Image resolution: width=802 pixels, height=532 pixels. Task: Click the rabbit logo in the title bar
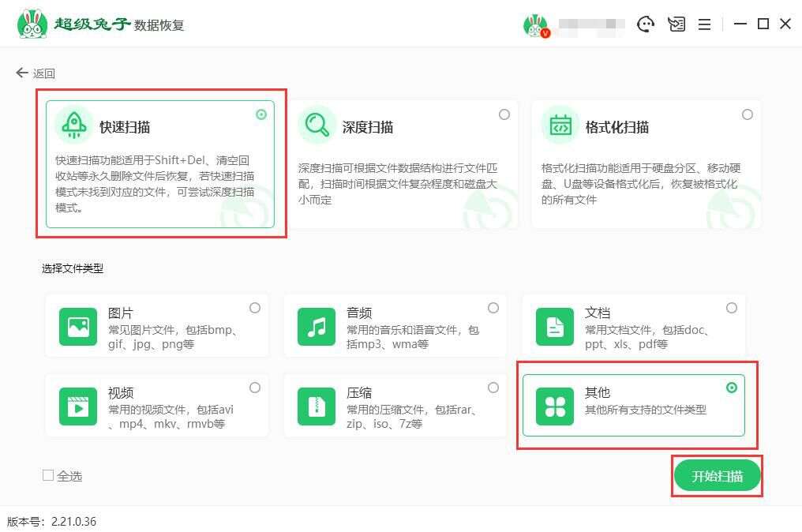(32, 24)
